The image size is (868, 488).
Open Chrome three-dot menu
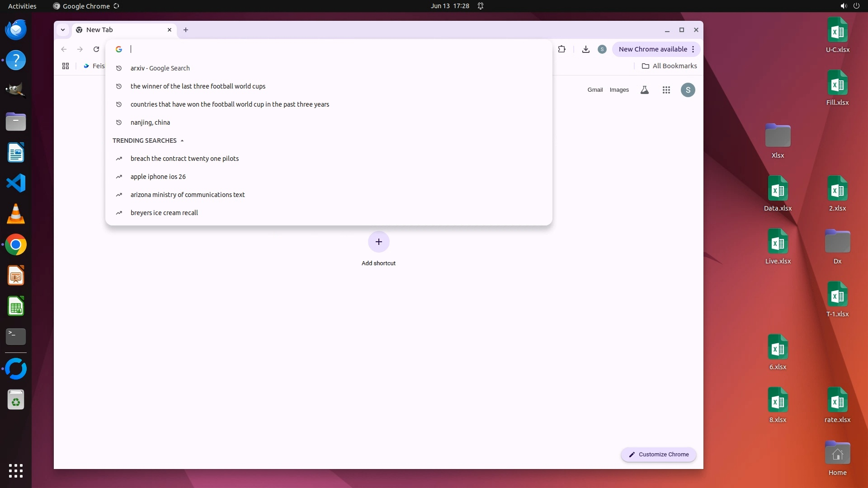point(693,49)
